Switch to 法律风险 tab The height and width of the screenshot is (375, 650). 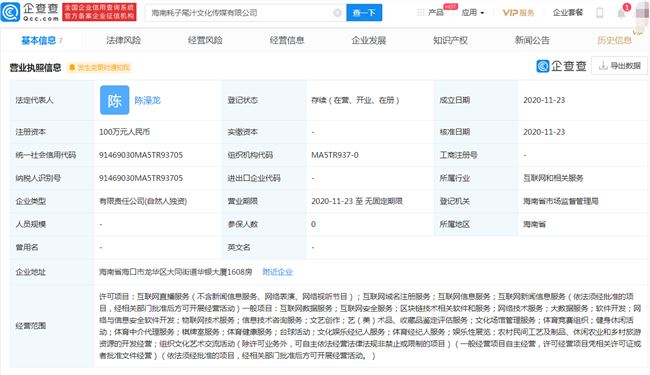tap(124, 40)
